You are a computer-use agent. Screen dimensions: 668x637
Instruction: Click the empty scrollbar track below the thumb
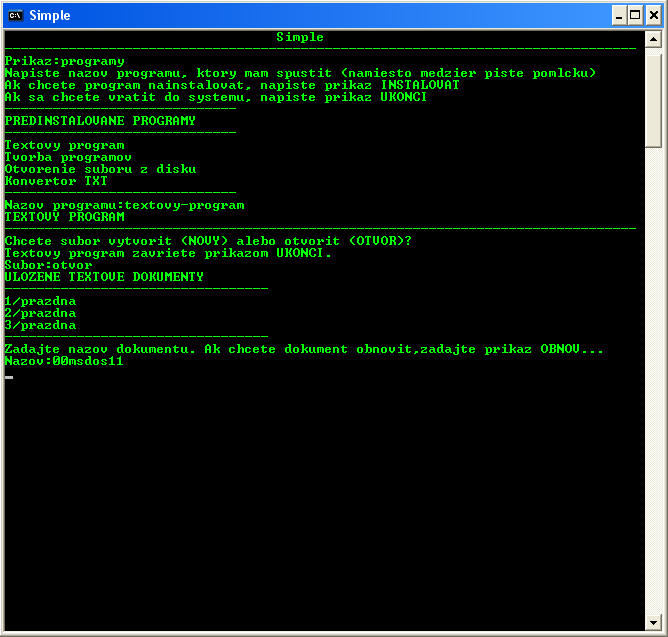653,380
